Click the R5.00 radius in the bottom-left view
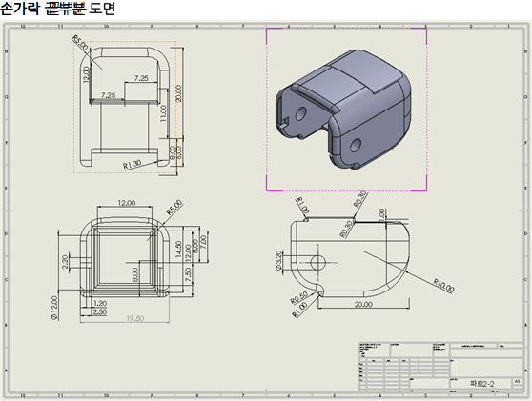This screenshot has height=401, width=532. (174, 207)
